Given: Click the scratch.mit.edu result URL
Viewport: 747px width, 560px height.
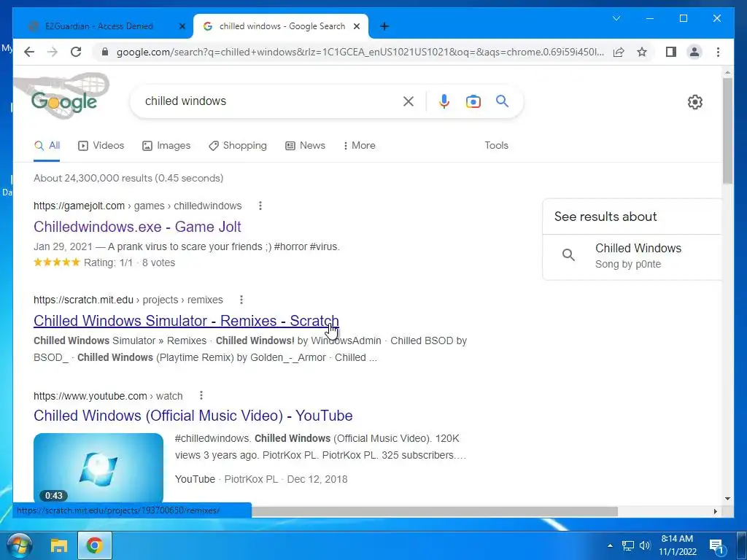Looking at the screenshot, I should click(128, 300).
